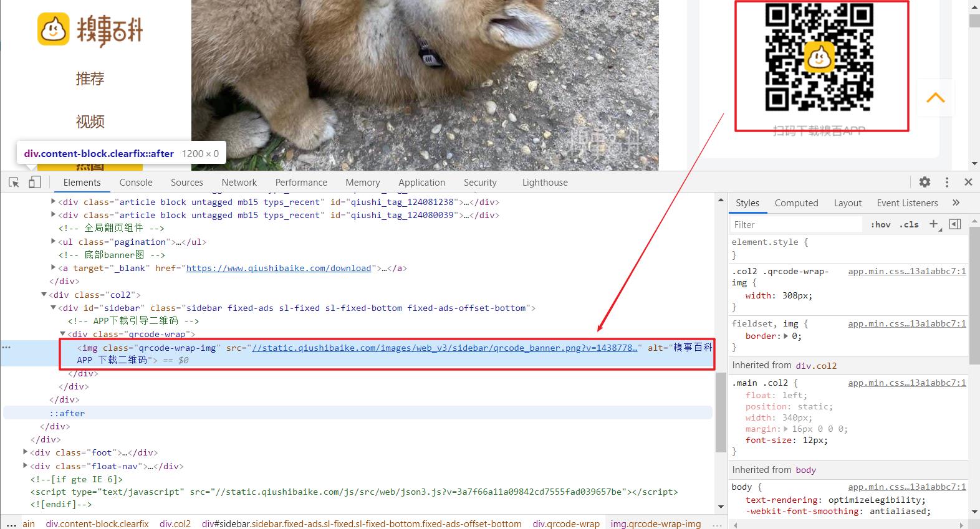980x529 pixels.
Task: Open app.min.css link for .main .col2 rule
Action: coord(907,383)
